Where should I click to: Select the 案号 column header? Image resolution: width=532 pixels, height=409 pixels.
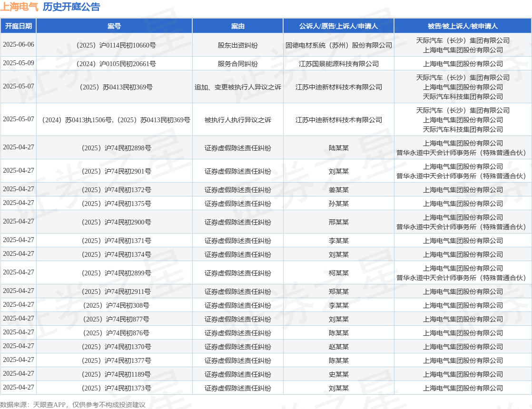click(114, 26)
